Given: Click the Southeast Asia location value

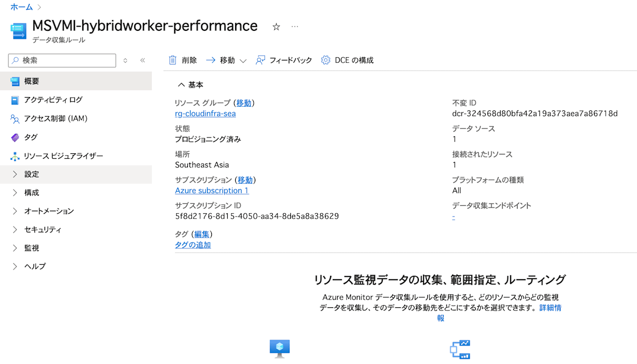Looking at the screenshot, I should point(202,165).
